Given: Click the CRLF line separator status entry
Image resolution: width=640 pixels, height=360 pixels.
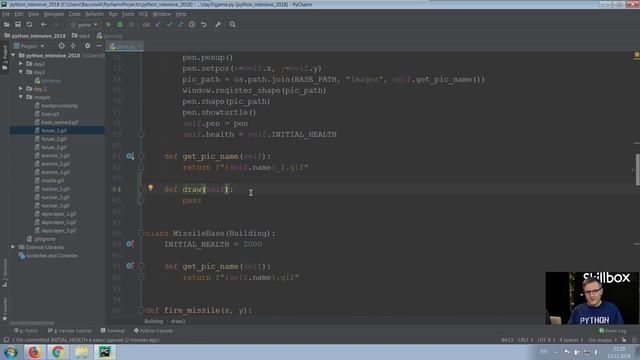Looking at the screenshot, I should coord(526,340).
